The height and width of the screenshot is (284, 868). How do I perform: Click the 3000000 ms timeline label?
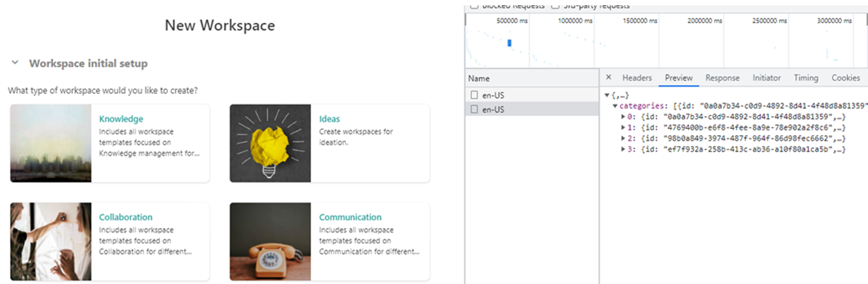[x=834, y=21]
